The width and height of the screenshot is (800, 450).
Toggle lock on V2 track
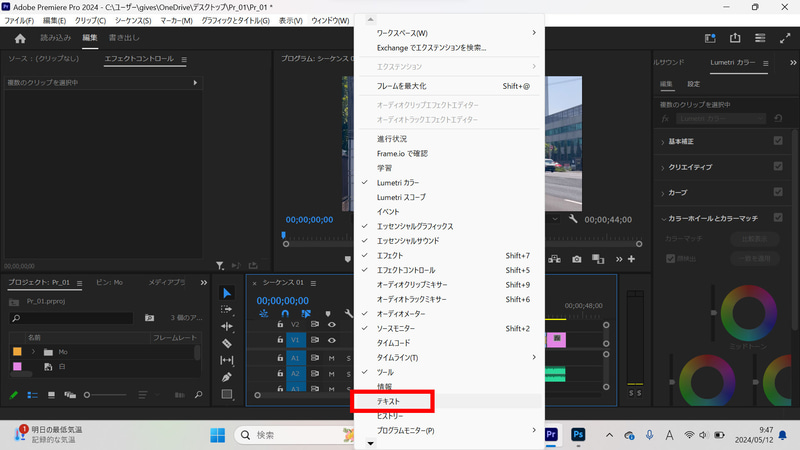point(280,324)
